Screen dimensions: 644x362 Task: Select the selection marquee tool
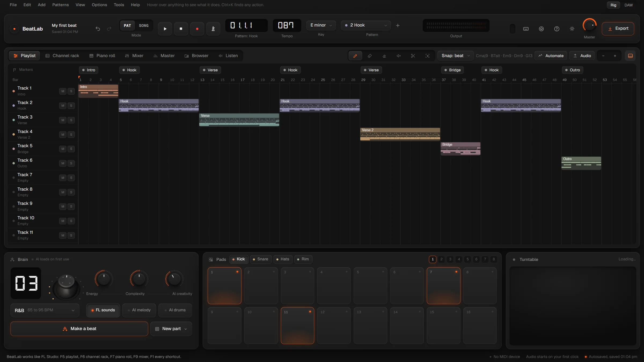point(427,56)
